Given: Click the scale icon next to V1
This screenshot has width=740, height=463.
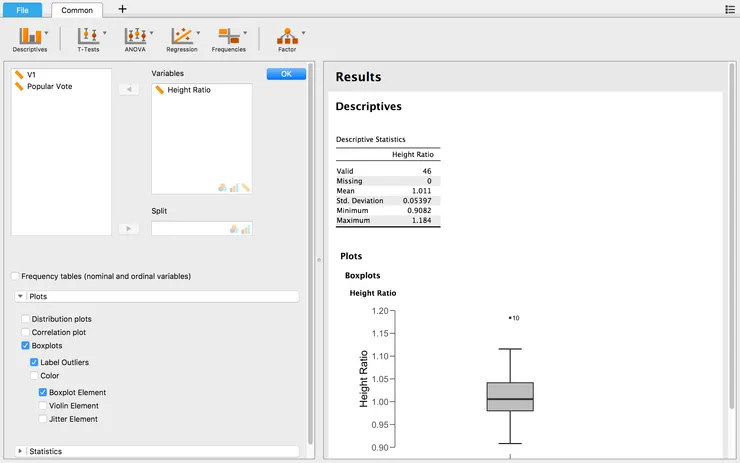Looking at the screenshot, I should click(19, 75).
